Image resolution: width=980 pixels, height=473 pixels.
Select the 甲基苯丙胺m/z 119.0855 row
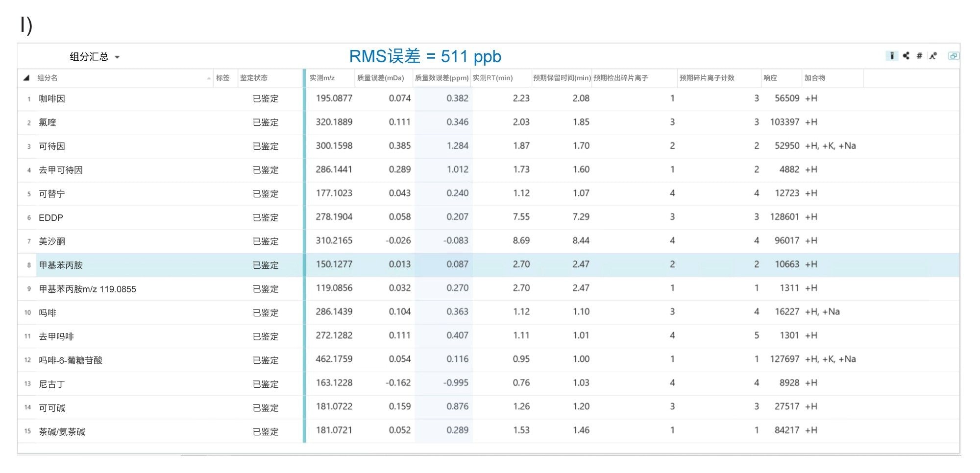[489, 288]
